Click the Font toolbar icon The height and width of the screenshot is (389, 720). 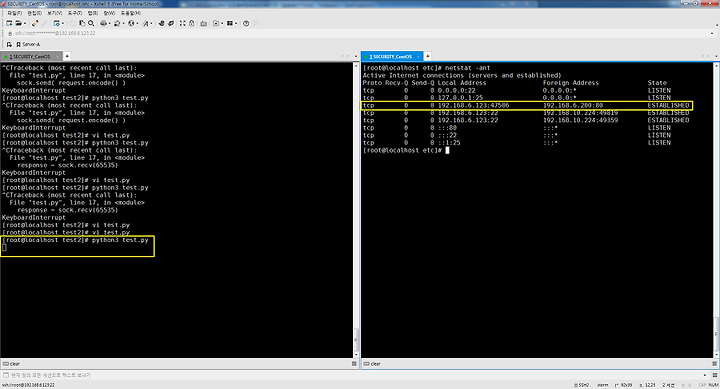145,23
